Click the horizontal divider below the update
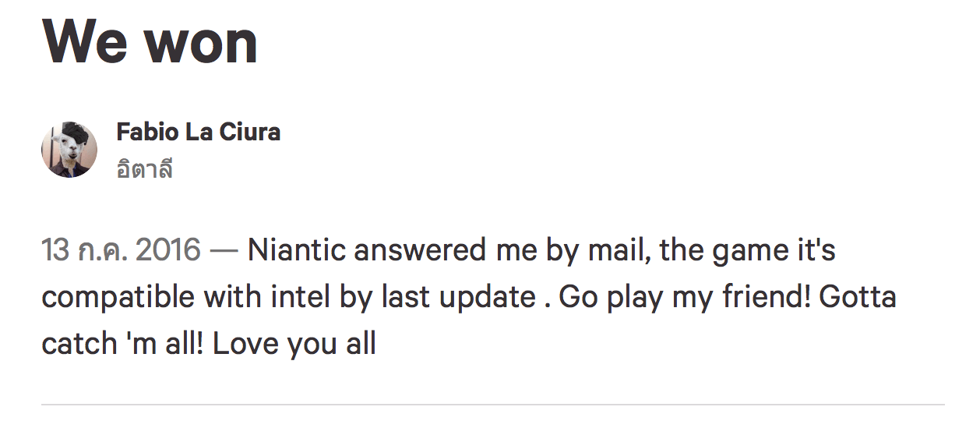 (492, 405)
